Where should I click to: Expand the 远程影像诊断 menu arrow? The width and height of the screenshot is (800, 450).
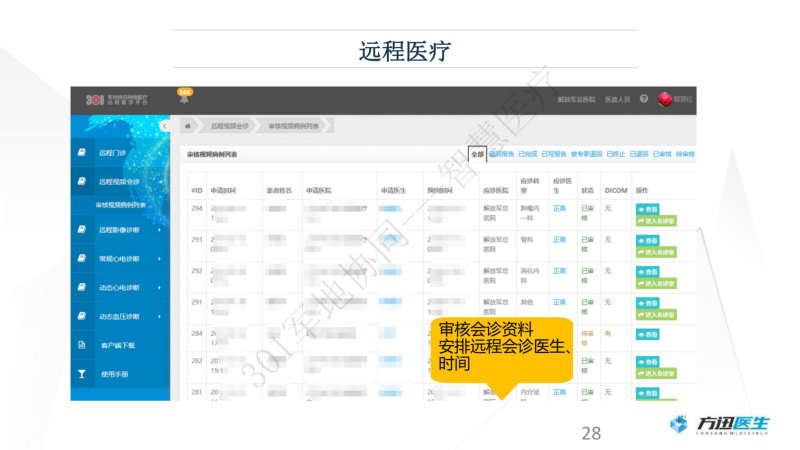160,230
